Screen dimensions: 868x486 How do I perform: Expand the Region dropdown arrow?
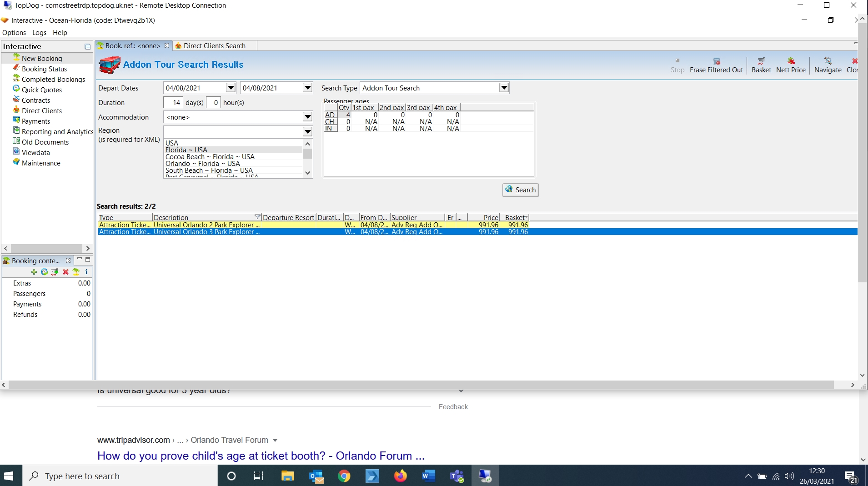pos(308,131)
